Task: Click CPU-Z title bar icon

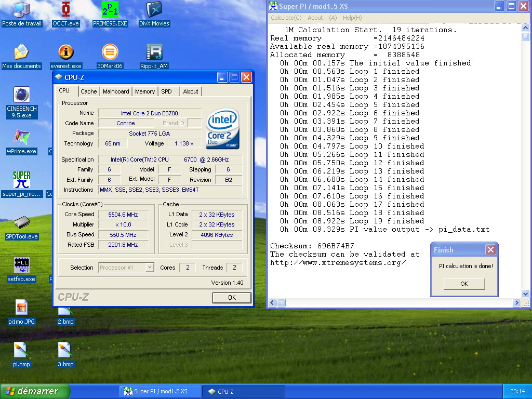Action: pyautogui.click(x=59, y=77)
